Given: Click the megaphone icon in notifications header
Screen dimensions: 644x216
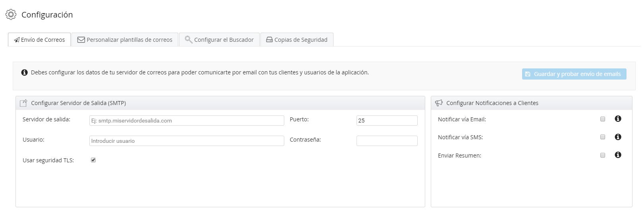Looking at the screenshot, I should tap(439, 103).
